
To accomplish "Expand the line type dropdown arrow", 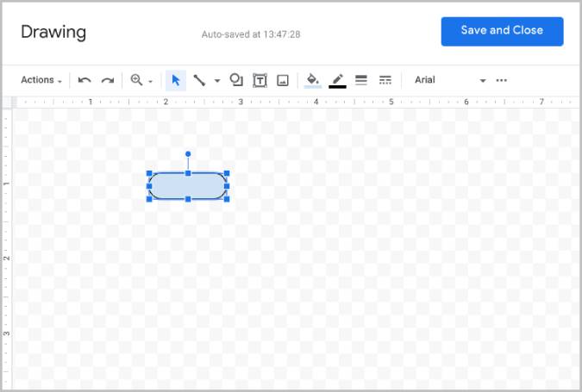I will pyautogui.click(x=217, y=81).
